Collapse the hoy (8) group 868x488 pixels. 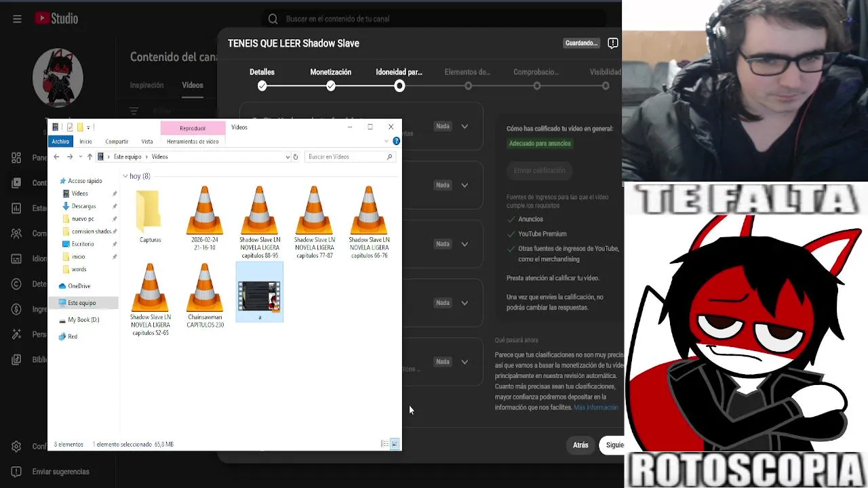[x=125, y=176]
